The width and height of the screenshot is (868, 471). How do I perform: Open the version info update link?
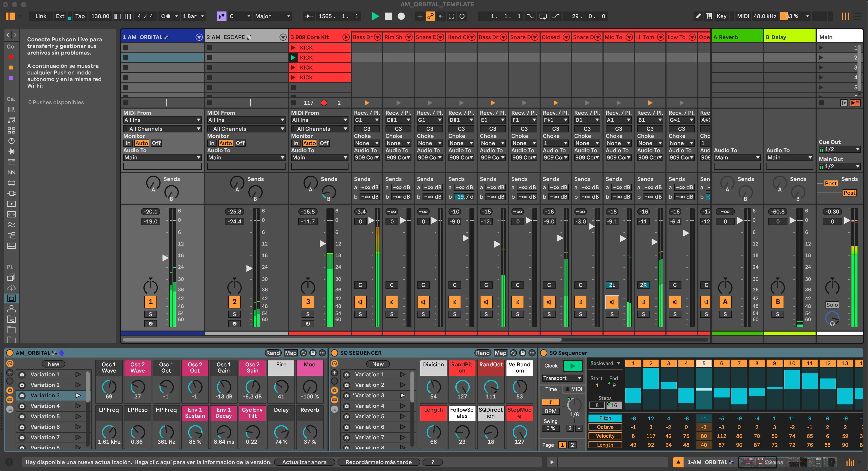coord(203,462)
